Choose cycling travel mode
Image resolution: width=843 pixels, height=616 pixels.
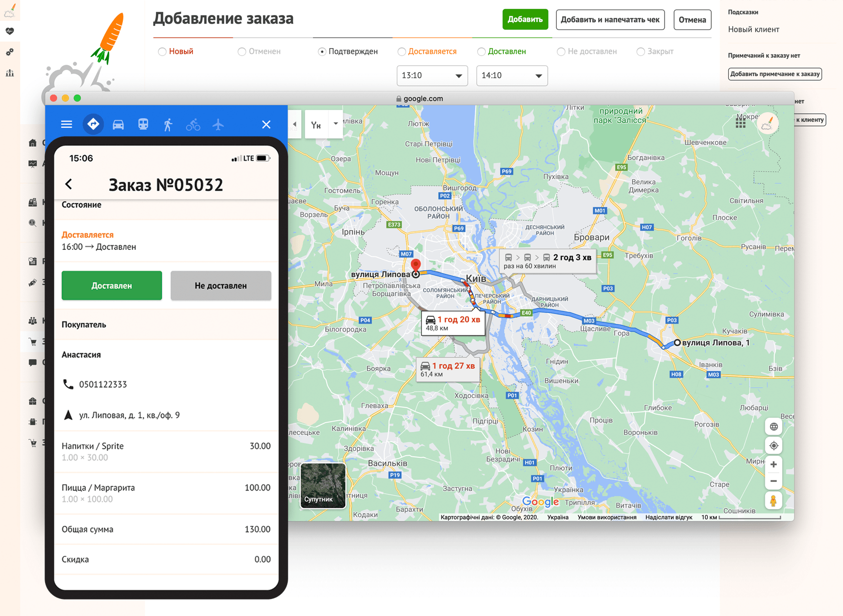193,125
